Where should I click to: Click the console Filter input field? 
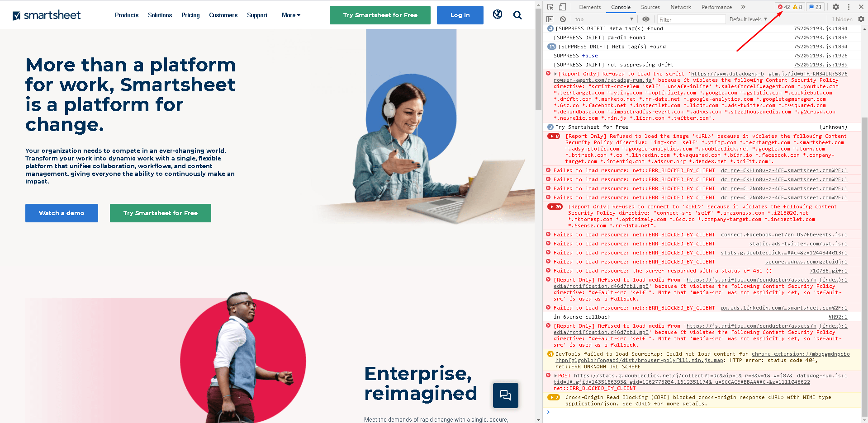(x=691, y=19)
